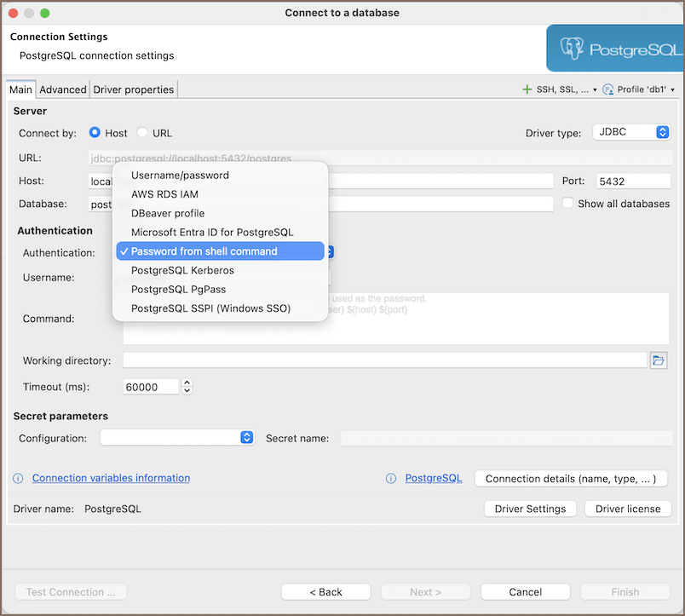Expand the SSH, SSL, ... dropdown arrow

[x=595, y=90]
